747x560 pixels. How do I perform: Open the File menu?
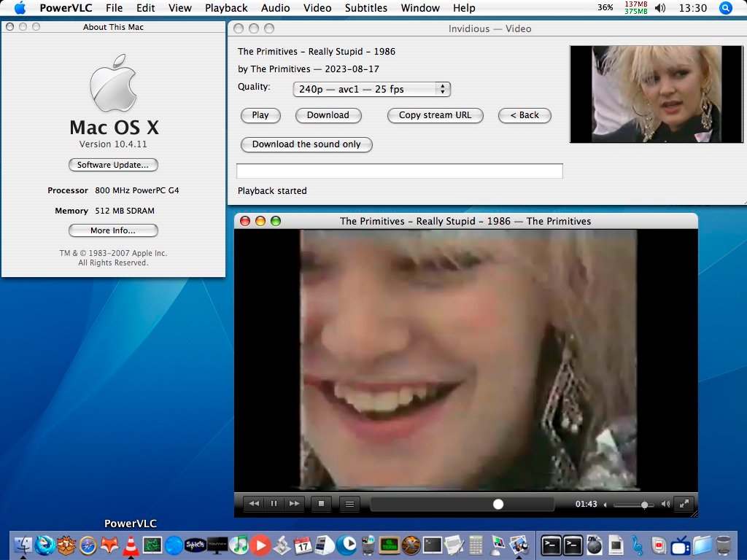[x=114, y=8]
